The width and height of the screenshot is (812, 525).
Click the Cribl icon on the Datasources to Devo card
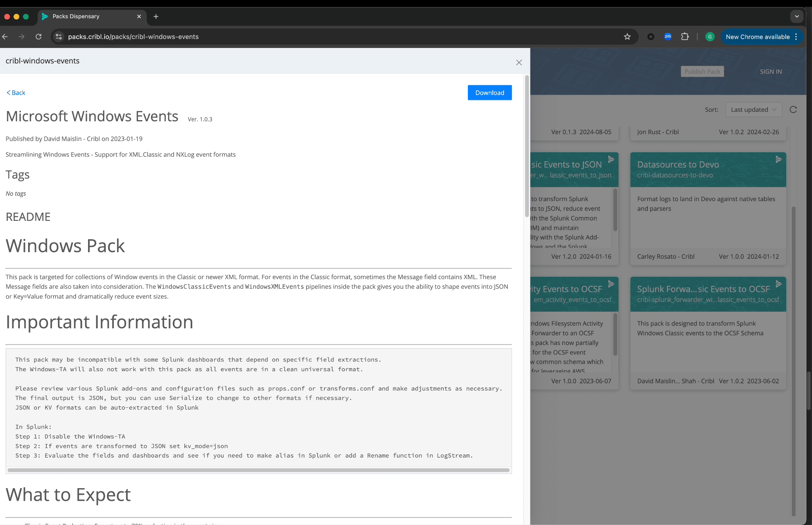(x=778, y=159)
